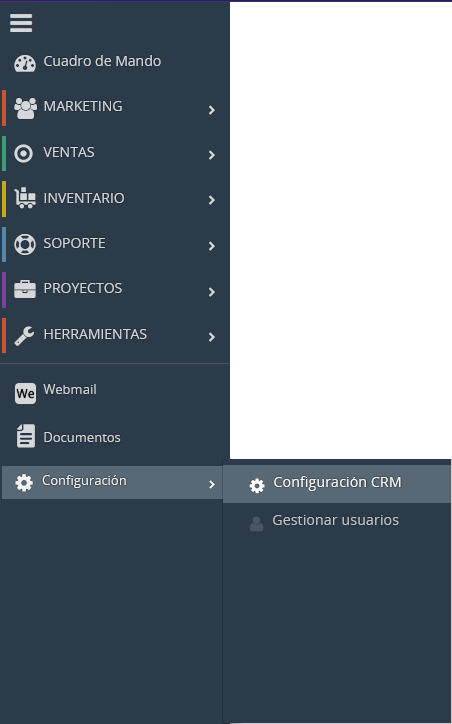This screenshot has height=724, width=452.
Task: Expand the MARKETING submenu arrow
Action: tap(212, 110)
